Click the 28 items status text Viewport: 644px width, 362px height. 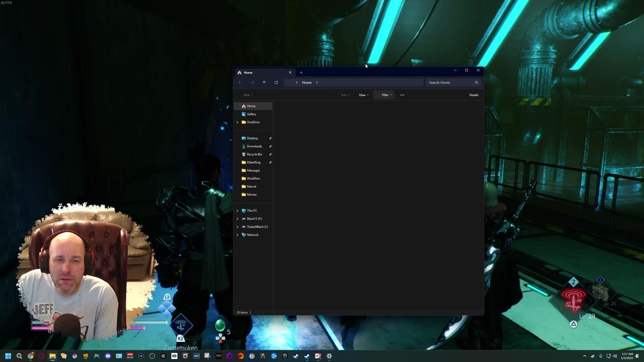click(242, 312)
